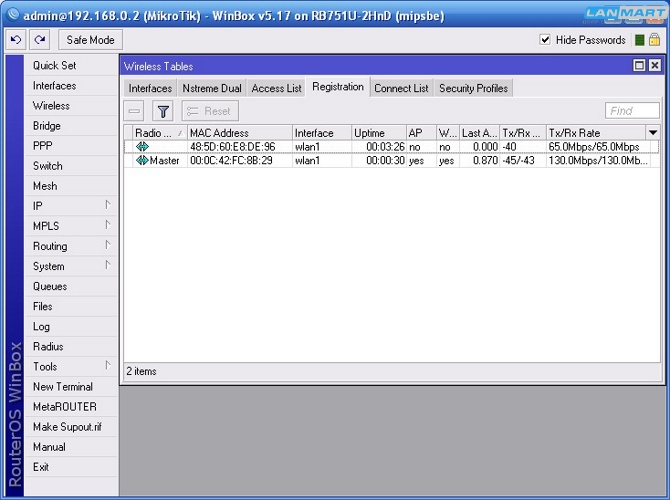The width and height of the screenshot is (670, 500).
Task: Click the filter funnel icon
Action: tap(163, 112)
